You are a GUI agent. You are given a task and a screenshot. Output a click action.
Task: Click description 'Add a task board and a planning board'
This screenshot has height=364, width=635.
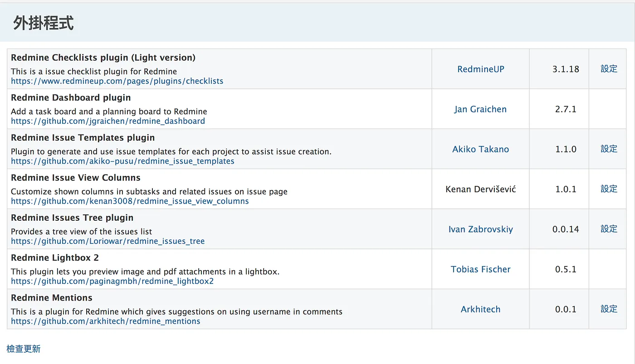point(109,112)
